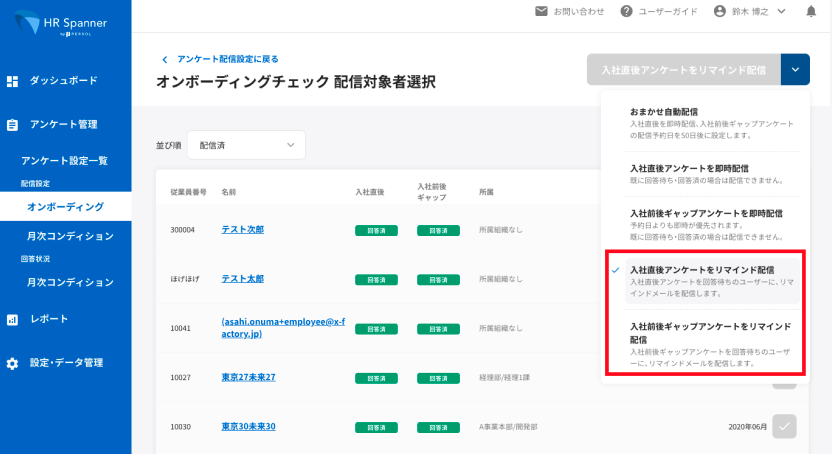The image size is (832, 454).
Task: Choose 入社前後ギャップアンケートをリマインド配信 option
Action: click(x=710, y=333)
